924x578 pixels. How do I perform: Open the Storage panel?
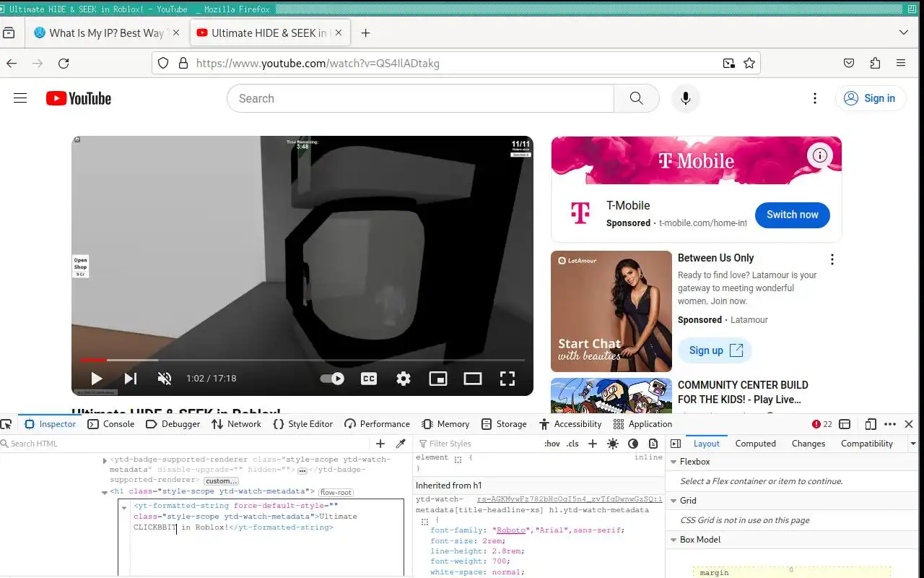(504, 424)
